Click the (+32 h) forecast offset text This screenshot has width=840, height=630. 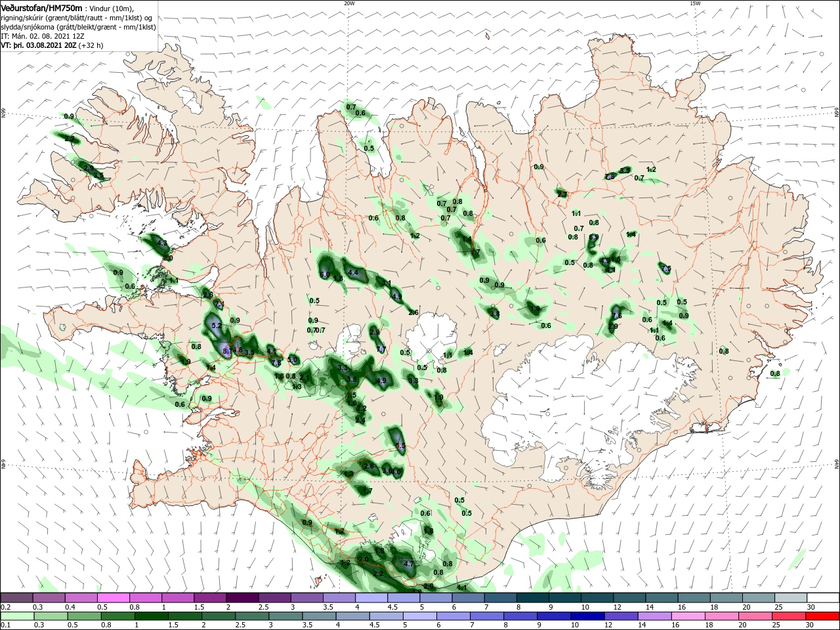[91, 45]
